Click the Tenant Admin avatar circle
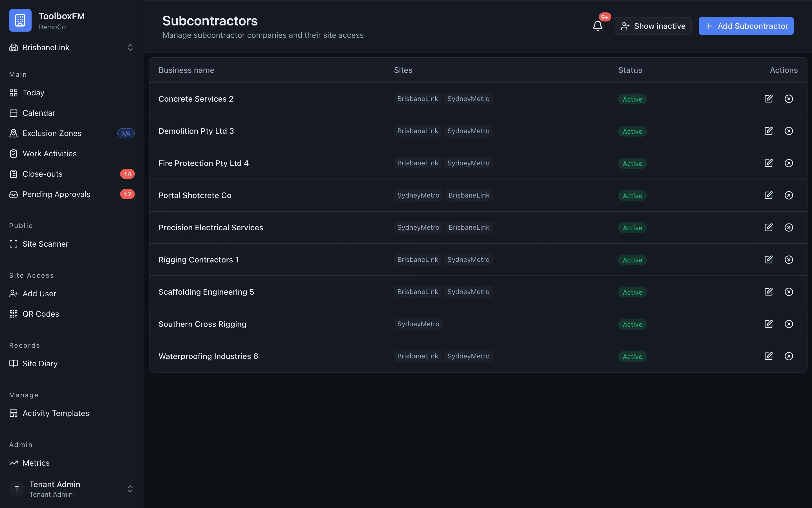Image resolution: width=812 pixels, height=508 pixels. (x=17, y=489)
